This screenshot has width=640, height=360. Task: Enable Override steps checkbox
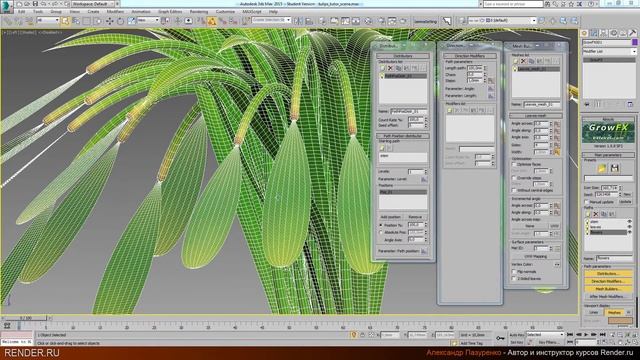514,178
